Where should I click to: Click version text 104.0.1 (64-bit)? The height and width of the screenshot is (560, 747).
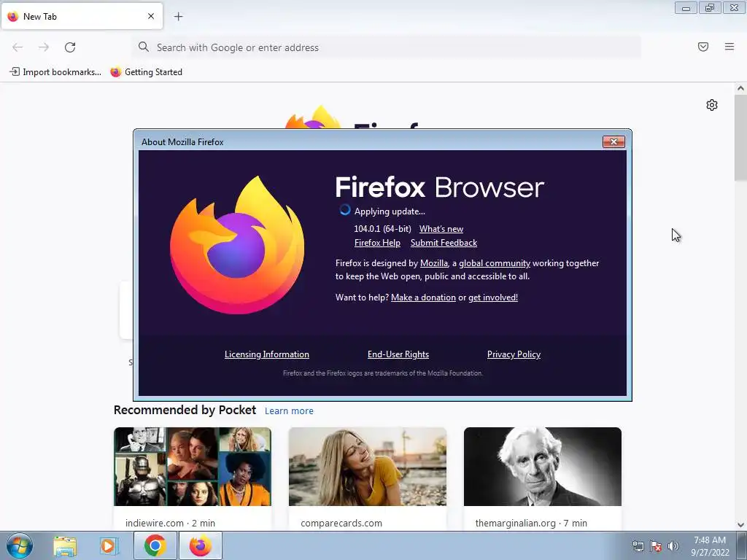(382, 229)
